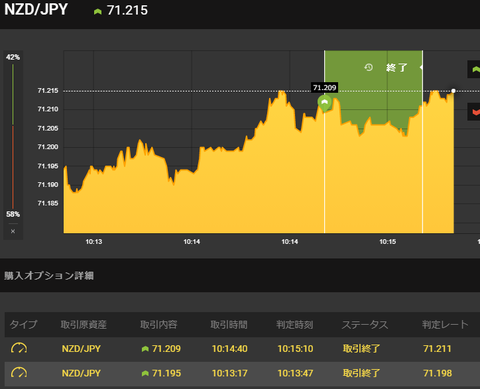Click the 71.209 entry price label

coord(324,88)
